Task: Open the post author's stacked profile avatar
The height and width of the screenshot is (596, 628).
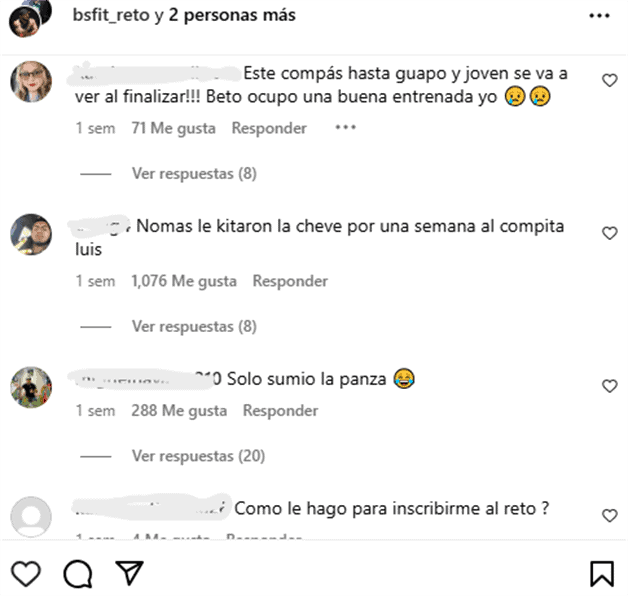Action: pos(30,18)
